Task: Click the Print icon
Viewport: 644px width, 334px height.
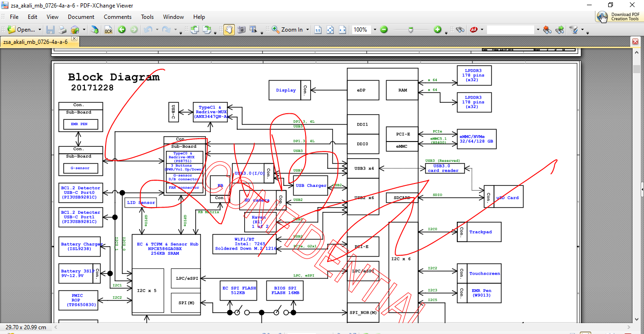Action: [x=63, y=30]
